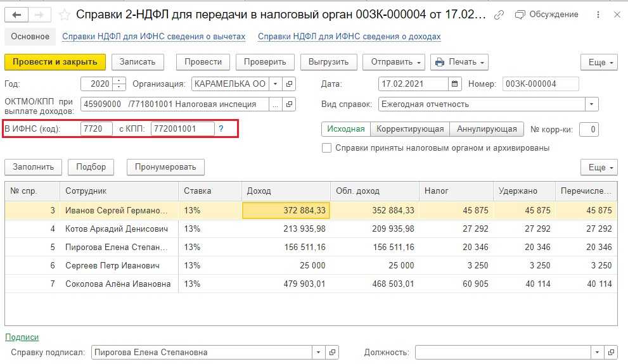Open Справки НДФЛ для ИФНС сведения о доходах

coord(349,37)
